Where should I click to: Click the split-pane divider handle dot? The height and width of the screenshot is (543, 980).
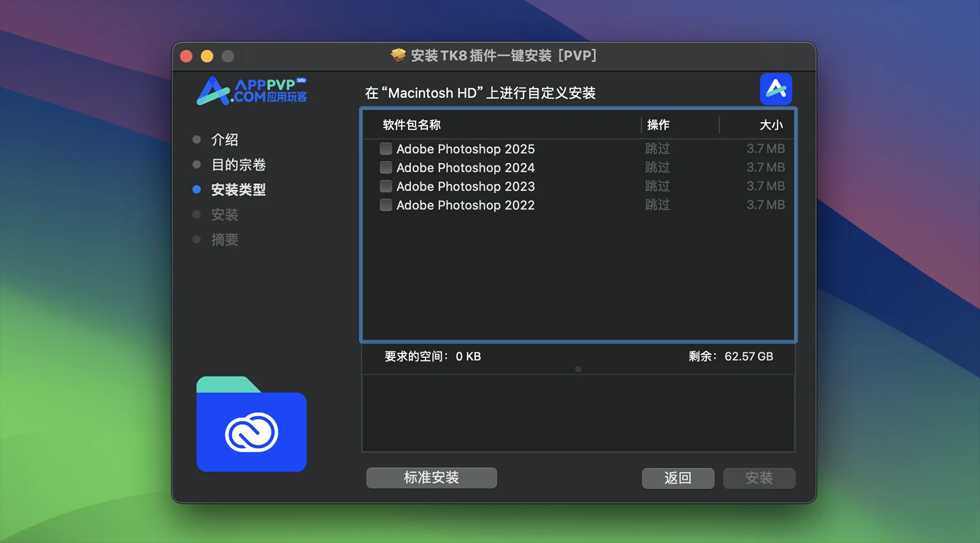click(x=578, y=369)
